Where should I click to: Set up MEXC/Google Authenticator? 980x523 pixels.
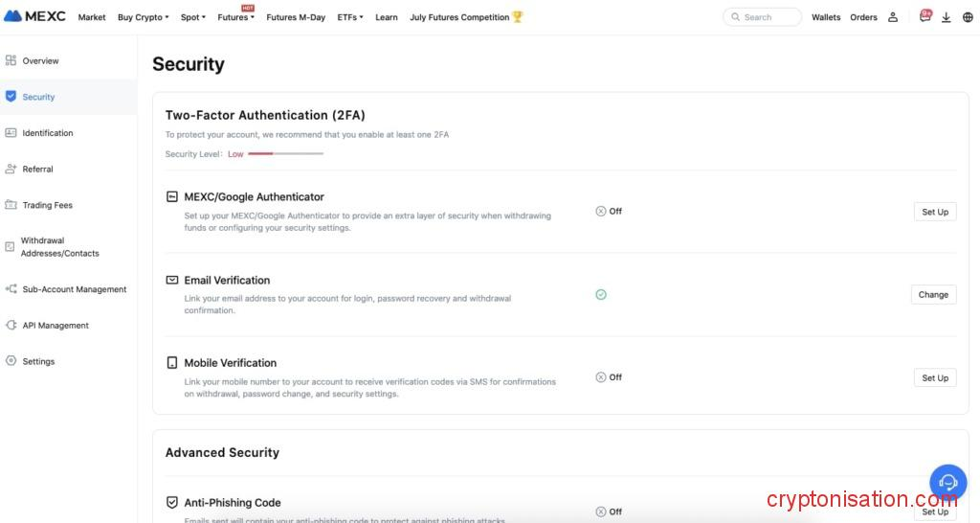tap(934, 212)
